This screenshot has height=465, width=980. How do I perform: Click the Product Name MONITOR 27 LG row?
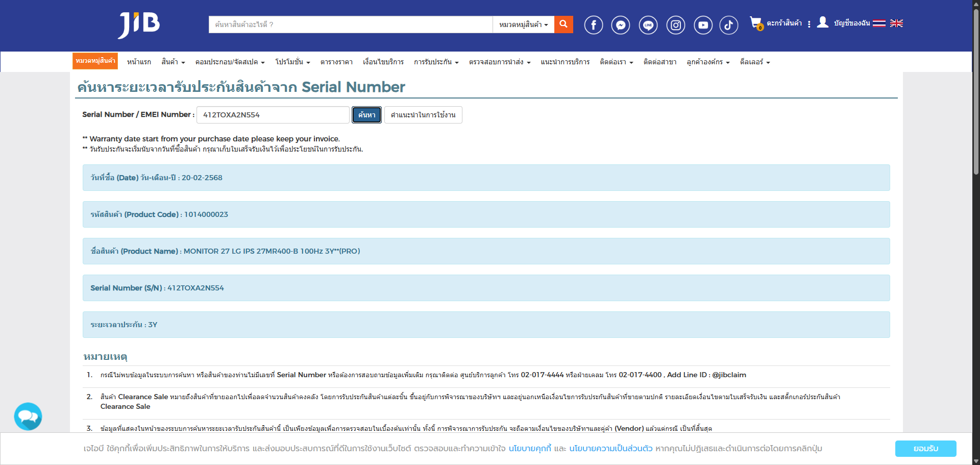[486, 251]
